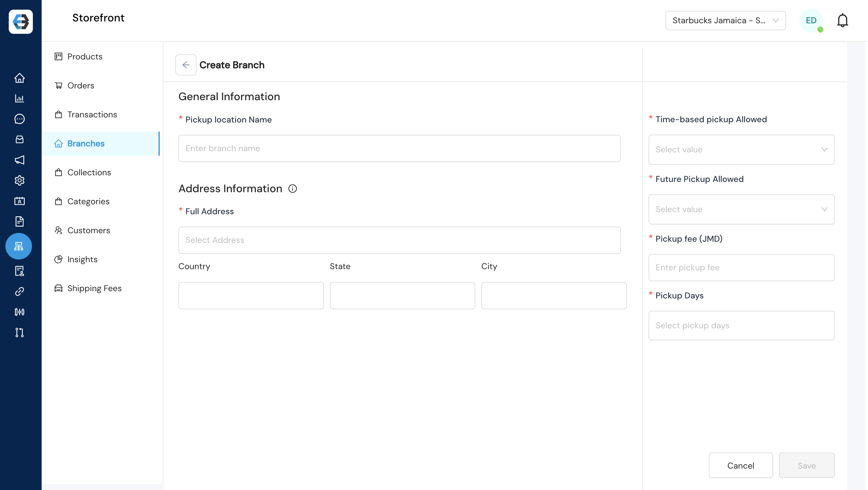
Task: Open the Select pickup days field
Action: click(741, 326)
